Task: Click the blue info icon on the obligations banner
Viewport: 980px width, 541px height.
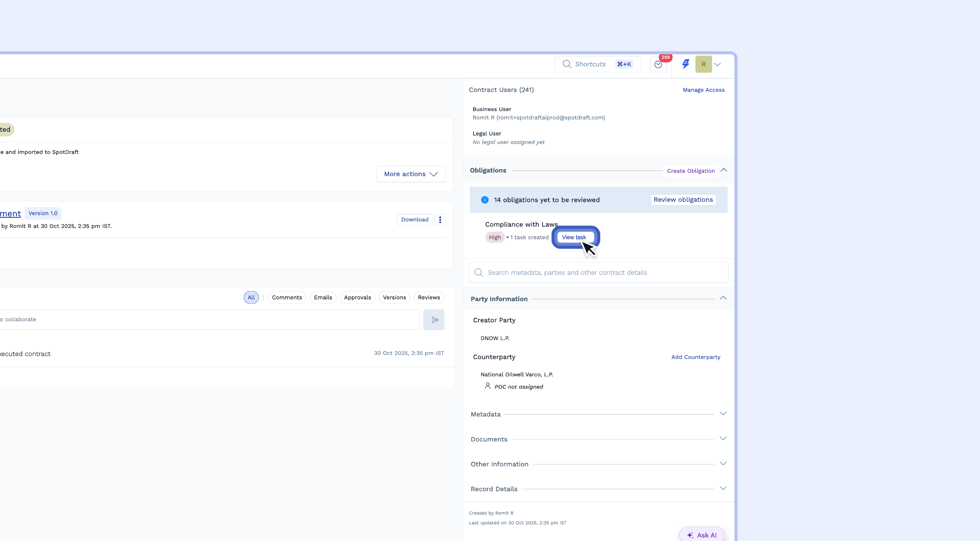Action: tap(485, 200)
